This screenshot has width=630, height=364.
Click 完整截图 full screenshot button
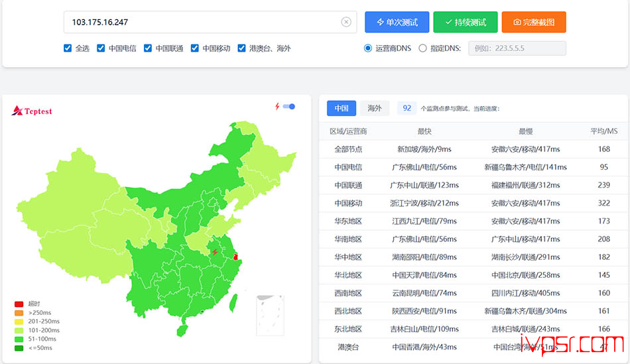point(534,22)
